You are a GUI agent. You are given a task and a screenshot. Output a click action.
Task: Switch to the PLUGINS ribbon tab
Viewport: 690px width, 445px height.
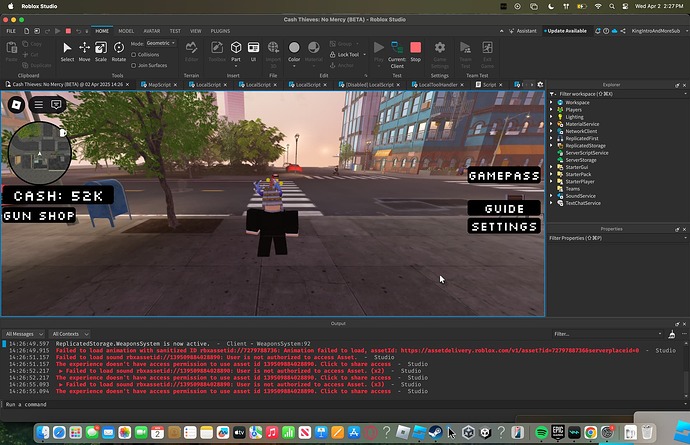[220, 31]
